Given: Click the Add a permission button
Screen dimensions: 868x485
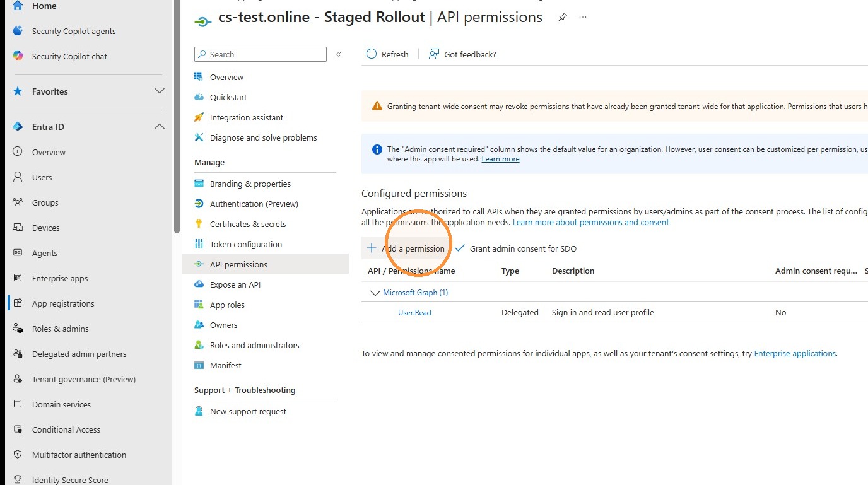Looking at the screenshot, I should point(406,248).
